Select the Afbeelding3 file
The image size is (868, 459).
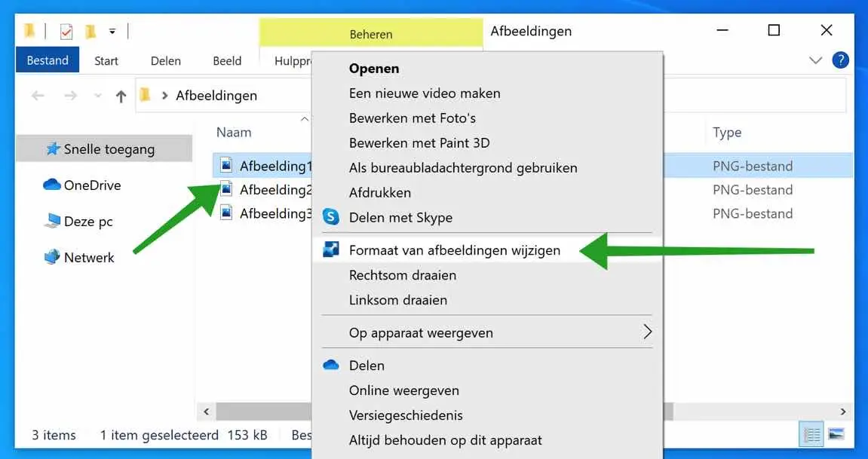[x=276, y=213]
